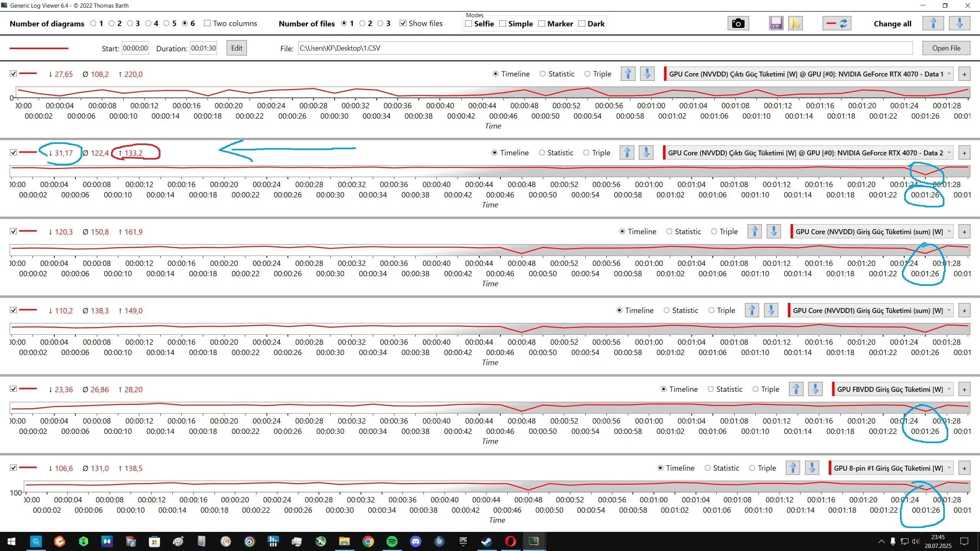Click the plus button on Data 1 row
Screen dimensions: 980x551
[964, 74]
